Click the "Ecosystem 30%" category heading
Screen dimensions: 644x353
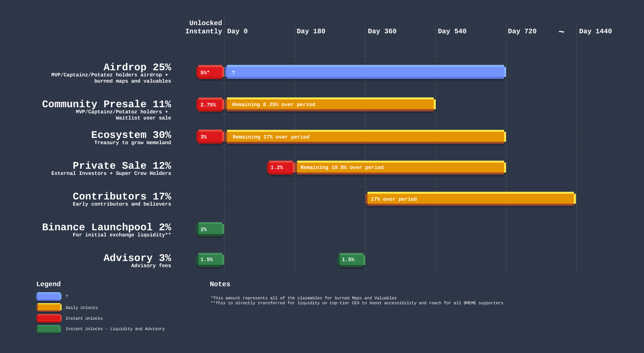(x=131, y=135)
